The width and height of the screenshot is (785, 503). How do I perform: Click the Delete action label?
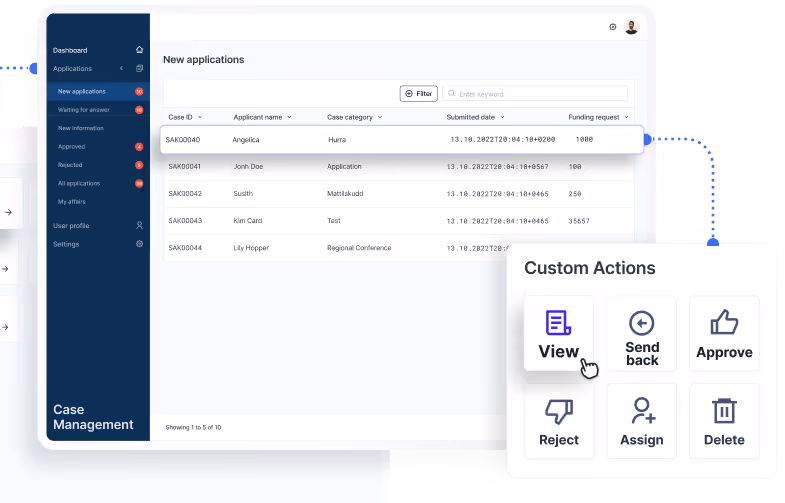click(724, 439)
